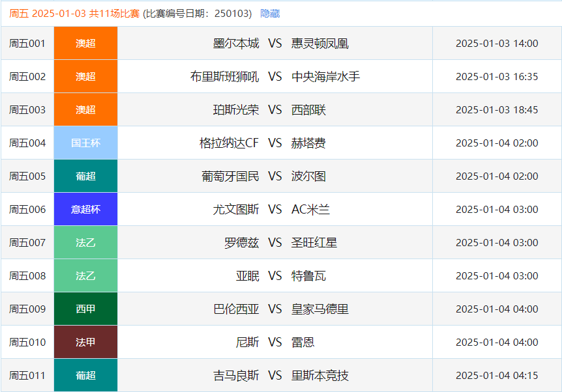Click match number 周五002
Image resolution: width=562 pixels, height=392 pixels.
27,77
